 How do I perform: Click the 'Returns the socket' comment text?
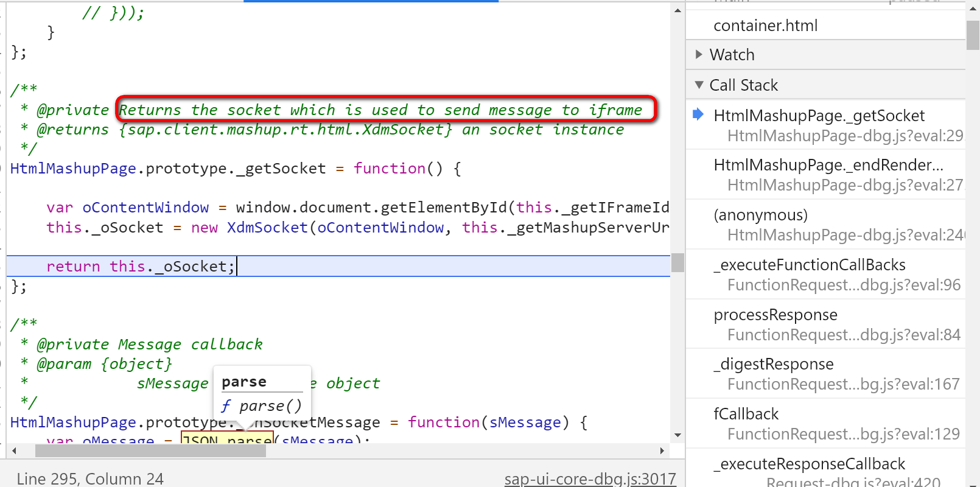point(380,110)
